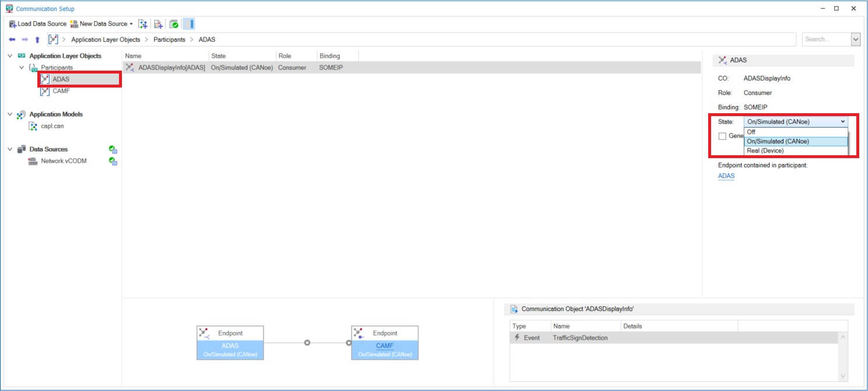
Task: Choose Real (Device) from State list
Action: click(765, 151)
